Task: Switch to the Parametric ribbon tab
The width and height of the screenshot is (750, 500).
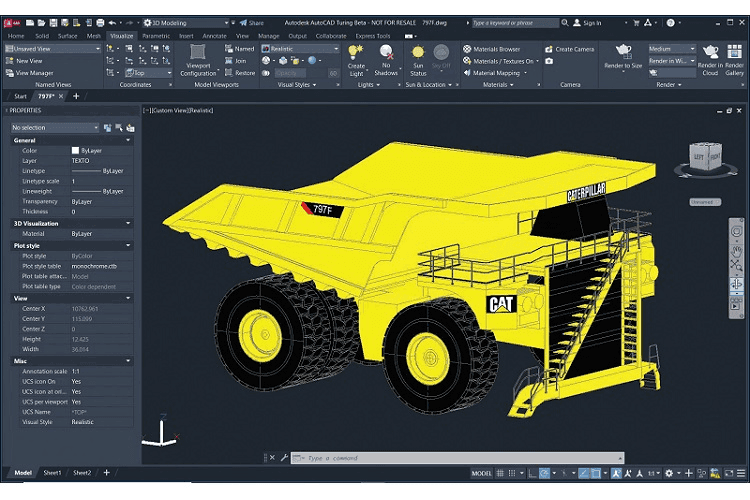Action: [x=156, y=36]
